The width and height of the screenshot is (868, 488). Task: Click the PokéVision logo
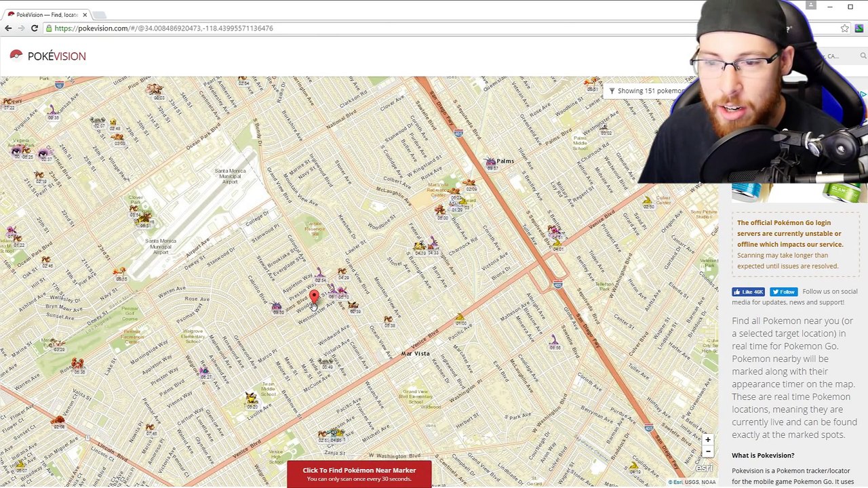pos(48,56)
